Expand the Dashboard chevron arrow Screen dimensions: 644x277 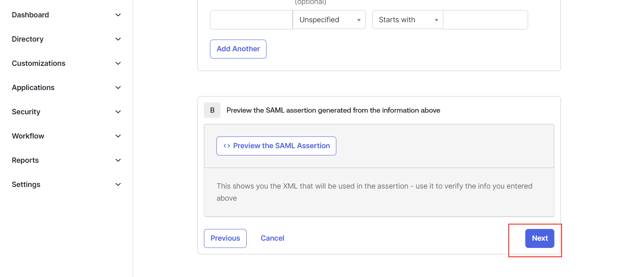coord(118,15)
